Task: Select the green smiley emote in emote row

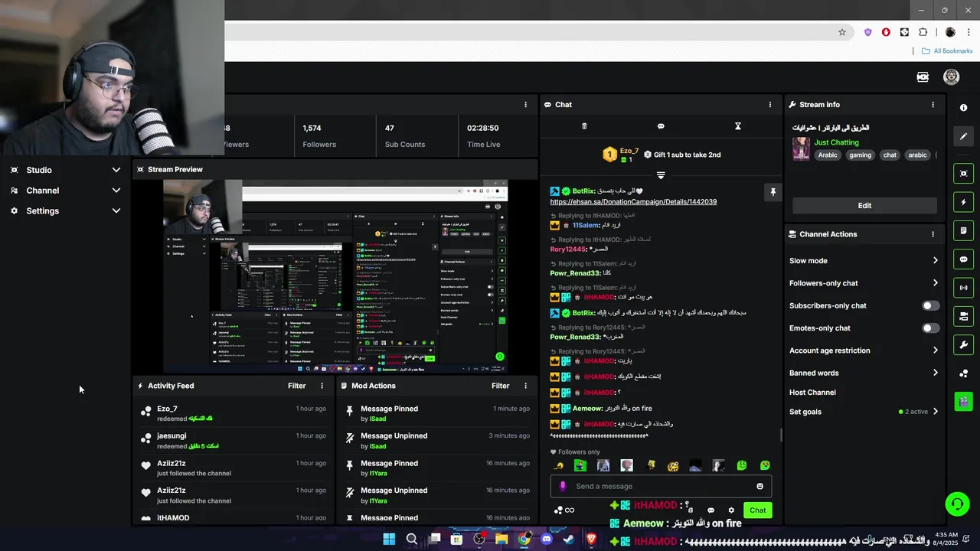Action: click(742, 465)
